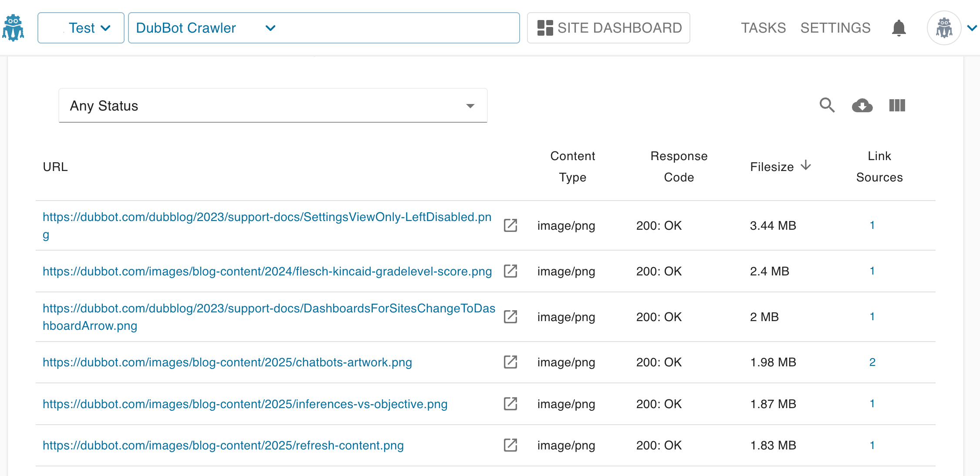View link sources for chatbots-artwork.png
This screenshot has height=476, width=980.
(x=872, y=362)
